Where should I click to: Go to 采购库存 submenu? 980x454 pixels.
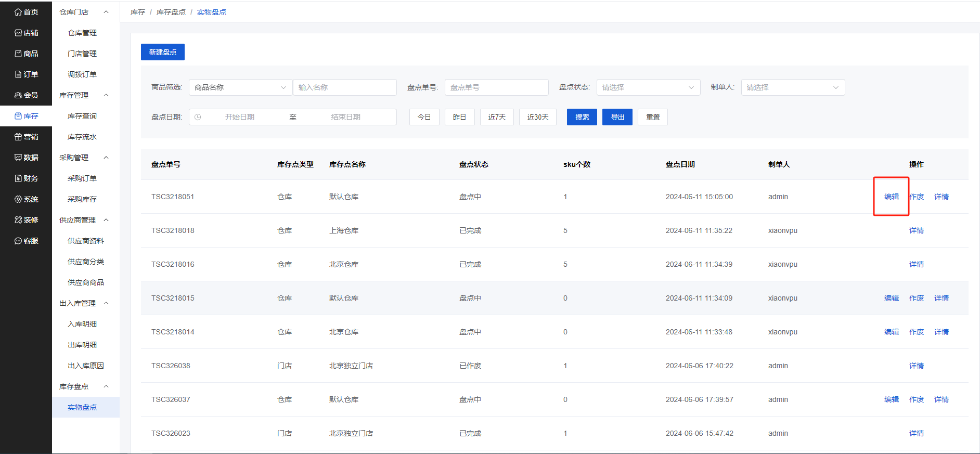pyautogui.click(x=82, y=199)
